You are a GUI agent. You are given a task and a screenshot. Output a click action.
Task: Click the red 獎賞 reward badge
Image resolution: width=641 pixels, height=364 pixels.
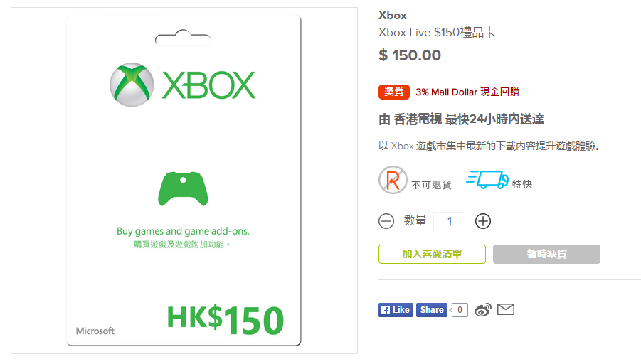(x=393, y=92)
